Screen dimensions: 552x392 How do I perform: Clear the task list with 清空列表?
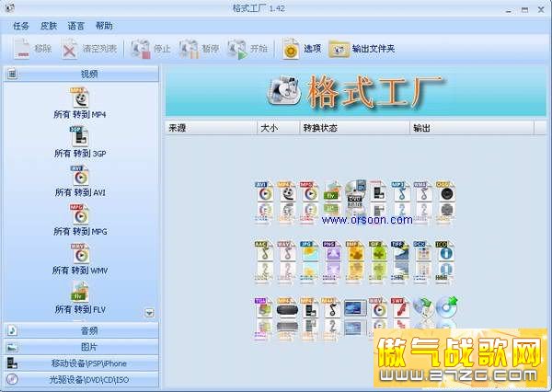pyautogui.click(x=89, y=49)
